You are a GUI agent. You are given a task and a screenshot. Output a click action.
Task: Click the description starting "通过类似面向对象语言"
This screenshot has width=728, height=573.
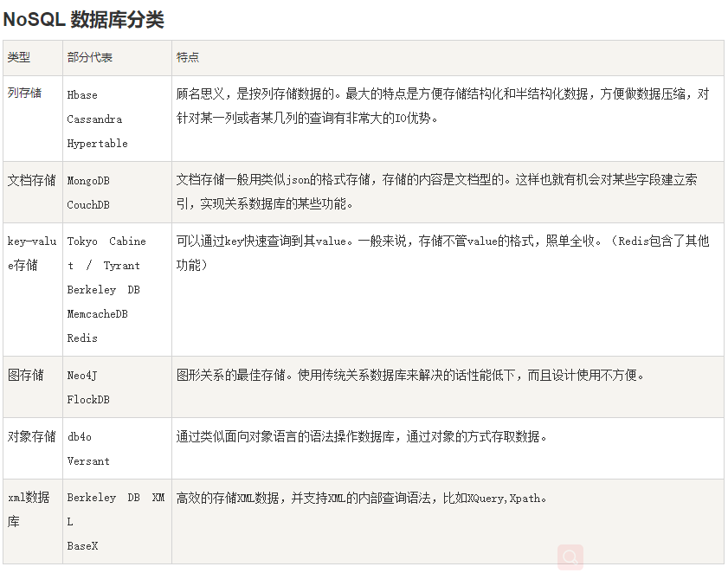pyautogui.click(x=361, y=436)
